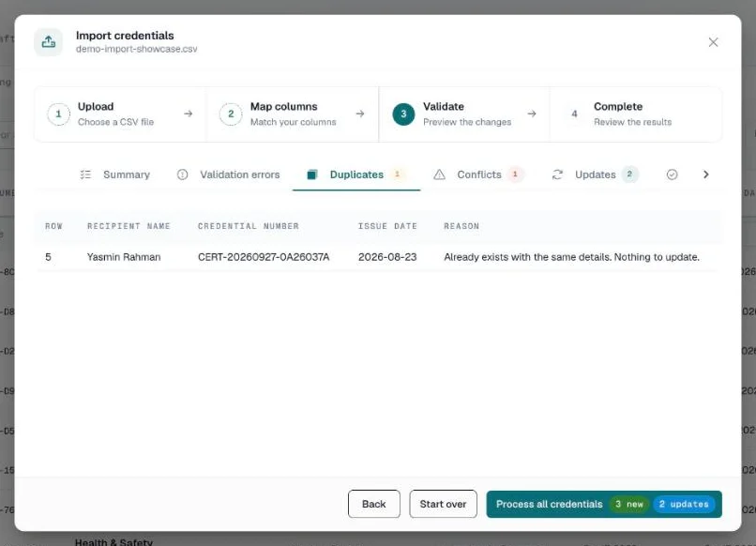Click the '2 updates' badge
756x546 pixels.
tap(684, 504)
